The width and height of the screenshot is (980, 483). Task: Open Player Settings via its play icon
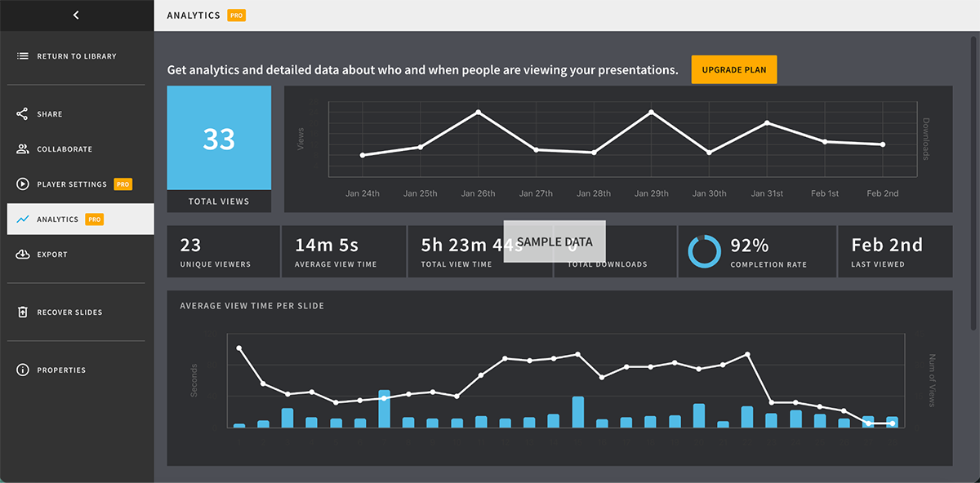click(x=21, y=184)
